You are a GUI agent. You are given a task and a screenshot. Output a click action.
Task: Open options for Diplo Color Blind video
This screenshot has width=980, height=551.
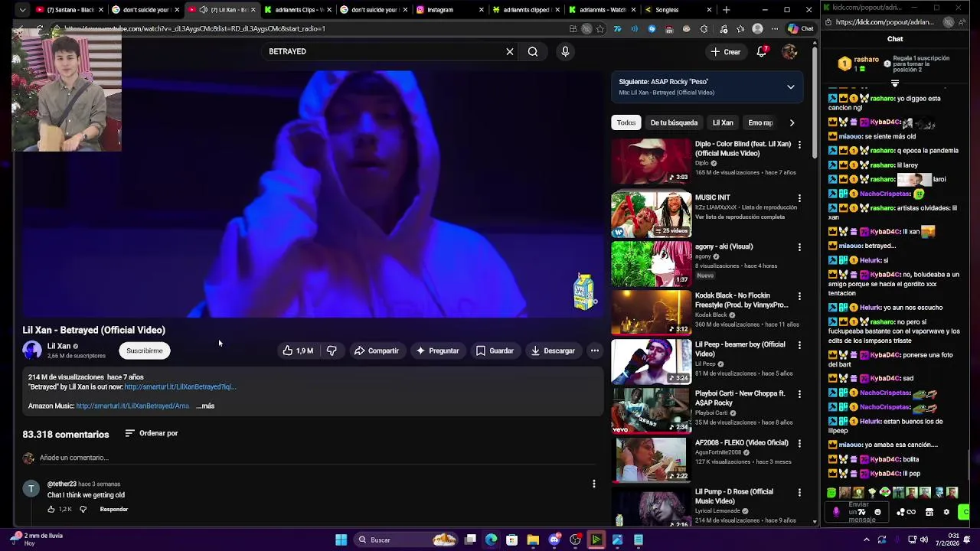pos(799,145)
